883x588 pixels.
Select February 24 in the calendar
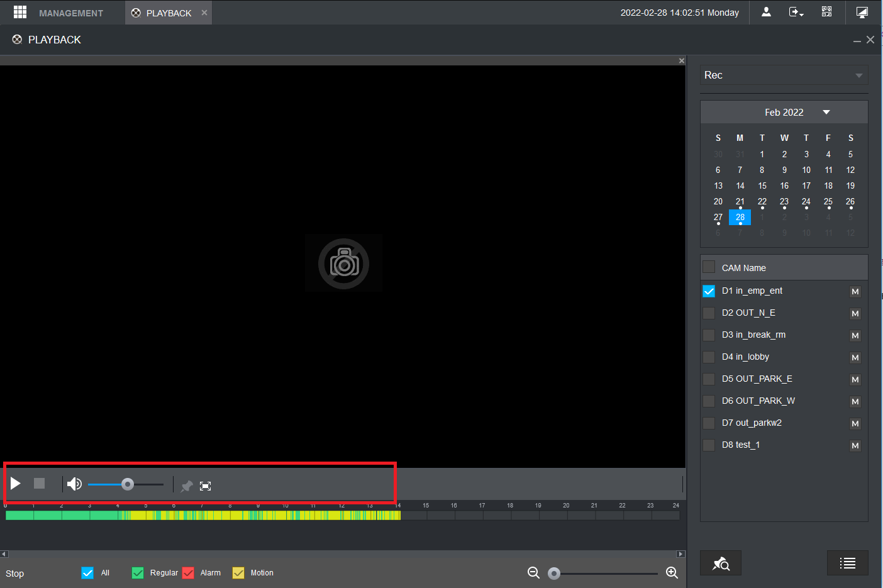(x=806, y=202)
